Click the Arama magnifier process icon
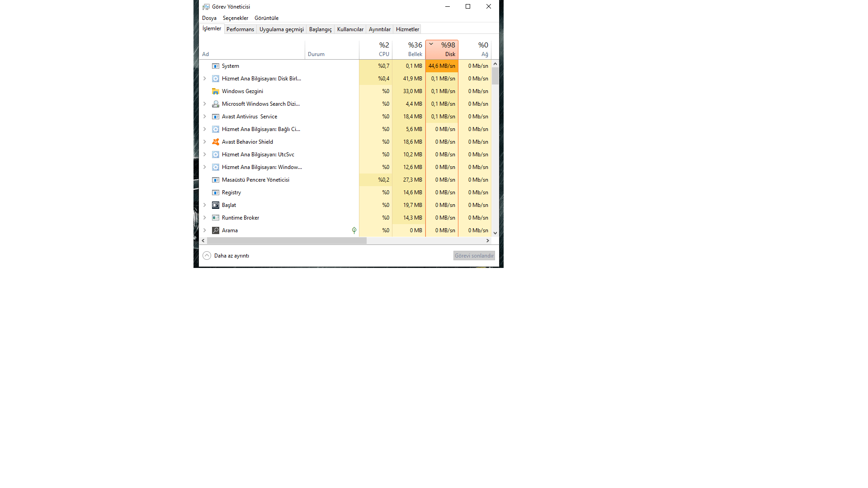The height and width of the screenshot is (488, 868). pos(216,230)
